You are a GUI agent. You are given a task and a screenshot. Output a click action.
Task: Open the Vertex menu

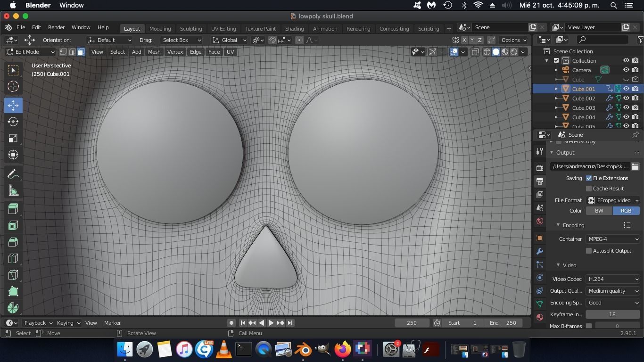click(175, 52)
